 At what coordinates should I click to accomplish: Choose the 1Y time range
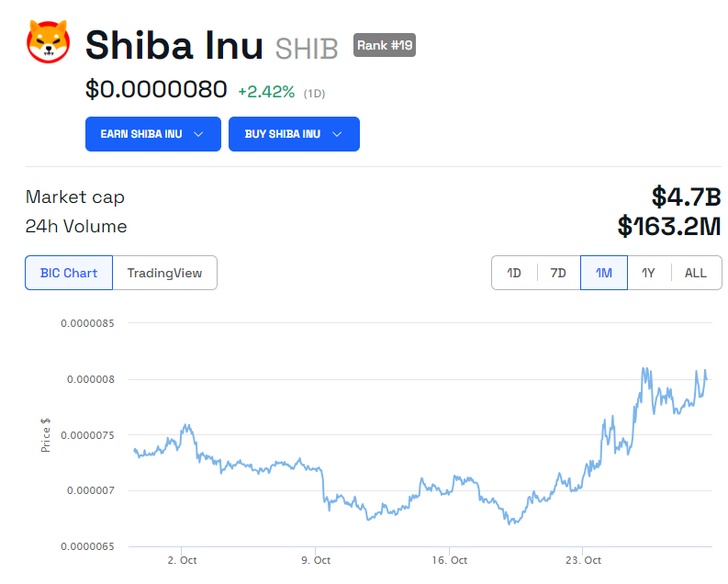pyautogui.click(x=648, y=273)
